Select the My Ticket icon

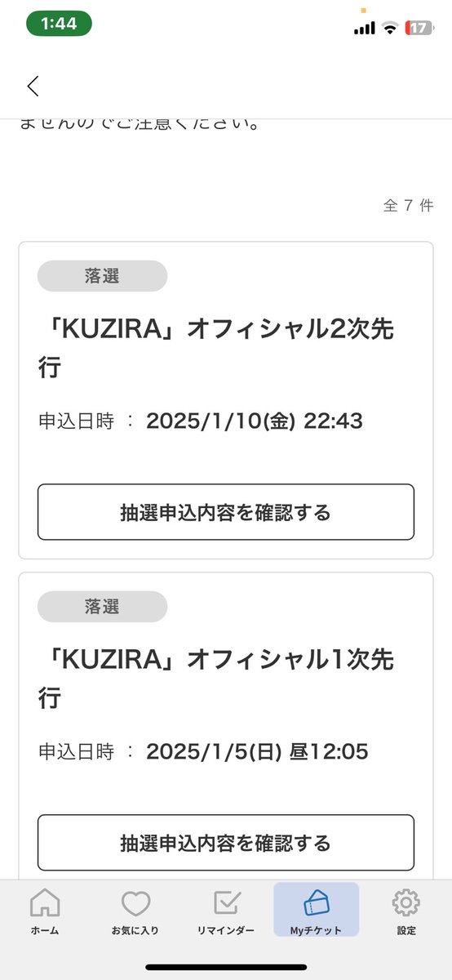(x=316, y=904)
